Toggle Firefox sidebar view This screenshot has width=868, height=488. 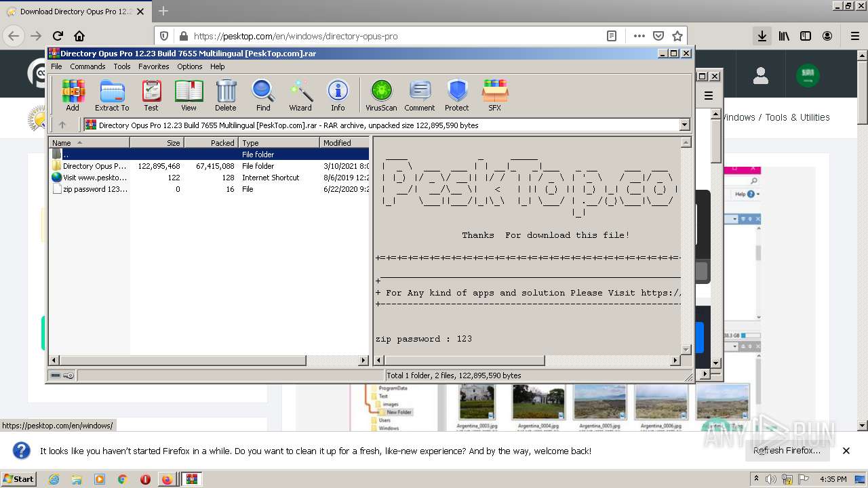[806, 36]
